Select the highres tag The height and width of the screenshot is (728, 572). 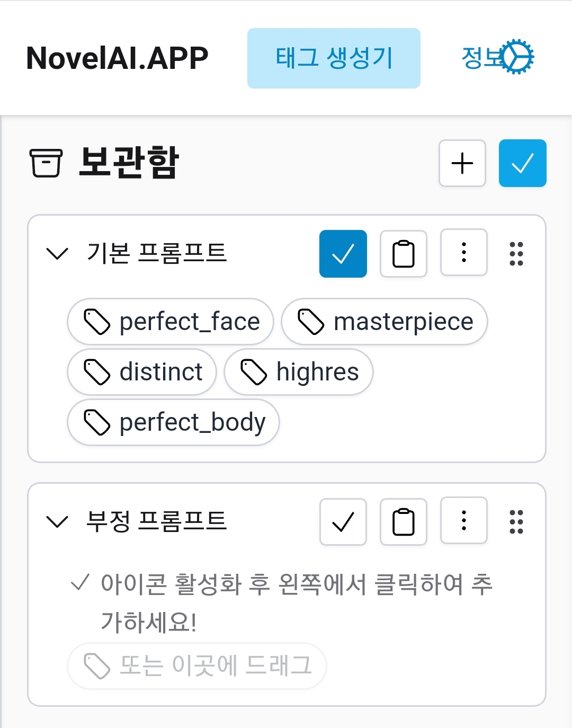[299, 372]
